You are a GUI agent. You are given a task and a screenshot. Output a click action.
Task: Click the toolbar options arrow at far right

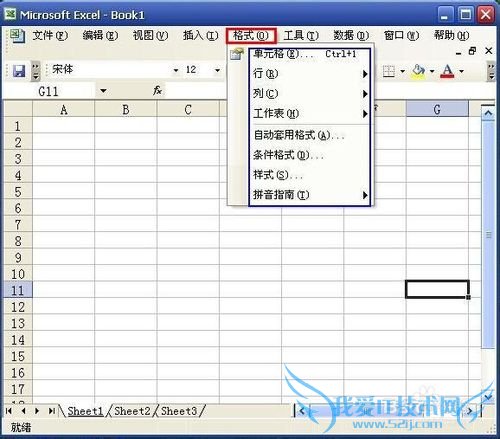[x=491, y=71]
